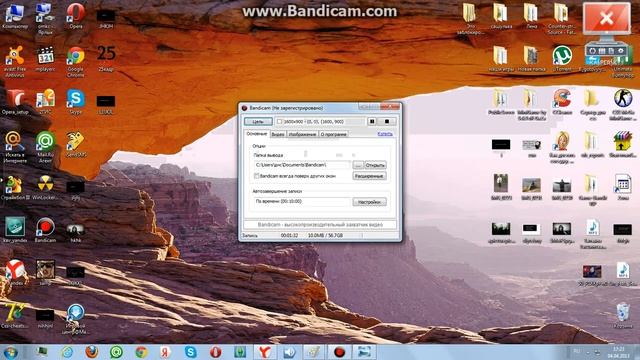Click the speaker volume icon in taskbar
Screen dimensions: 640x360
[289, 352]
